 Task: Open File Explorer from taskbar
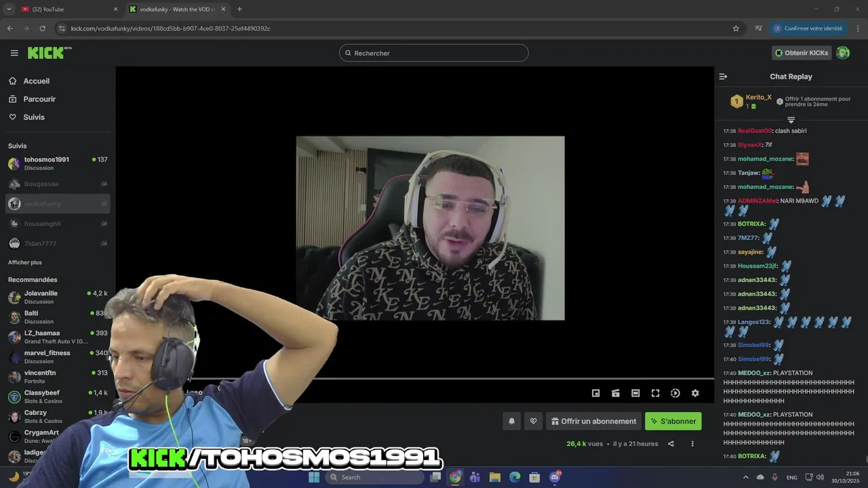click(x=494, y=477)
